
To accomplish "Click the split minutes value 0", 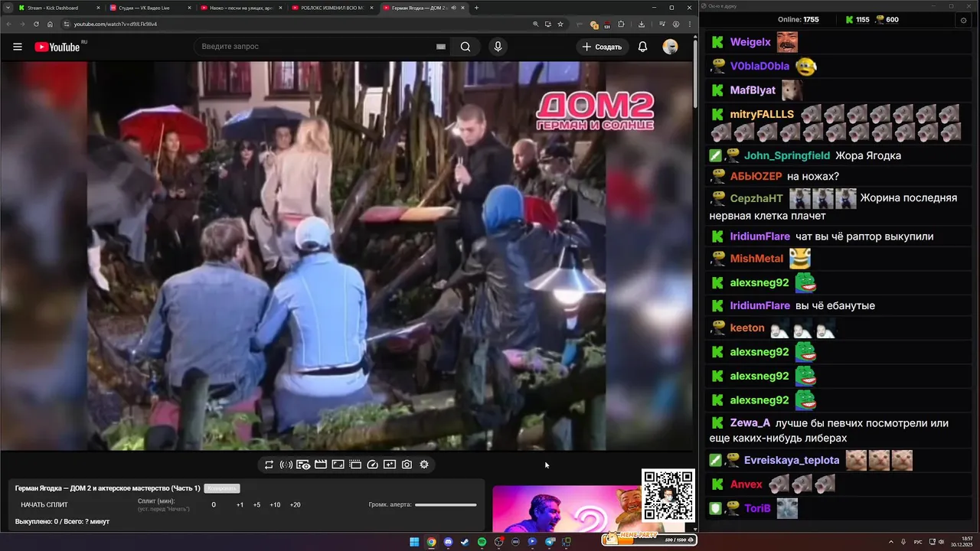I will [214, 505].
